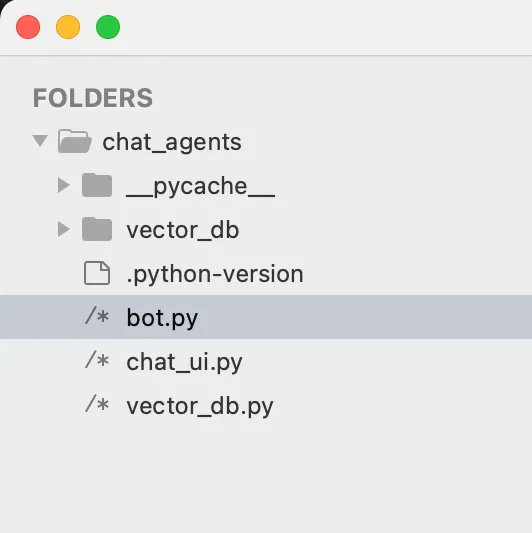Click the FOLDERS sidebar heading
The height and width of the screenshot is (533, 532).
pyautogui.click(x=93, y=98)
